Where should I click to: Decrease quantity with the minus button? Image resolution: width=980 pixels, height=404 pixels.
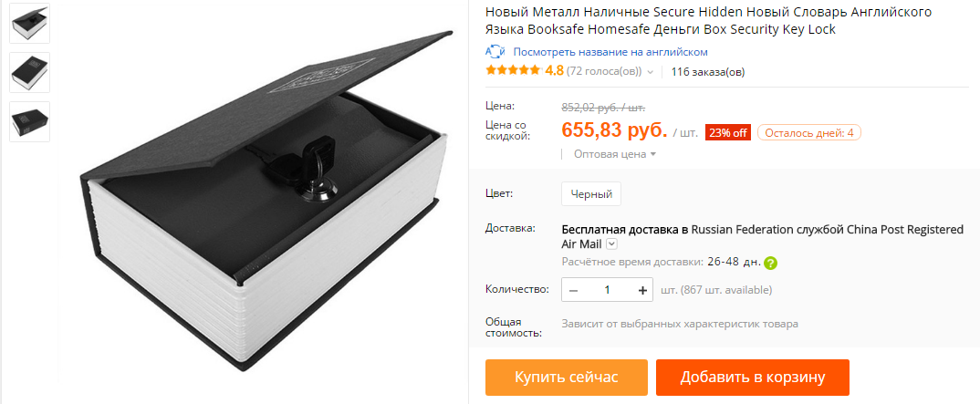573,290
